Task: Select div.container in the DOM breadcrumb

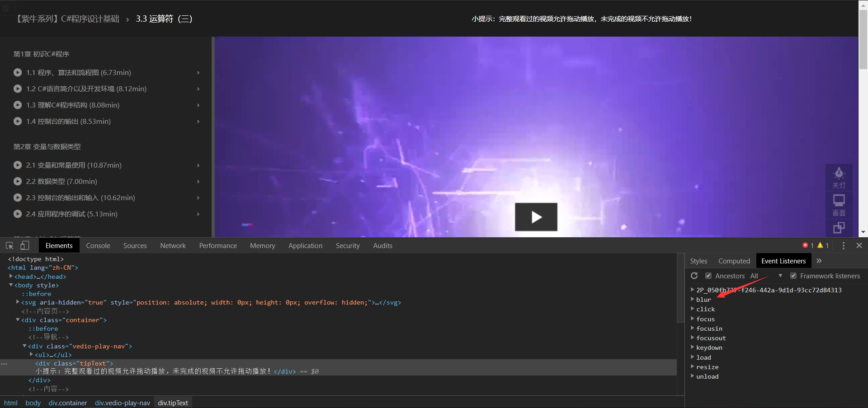Action: [x=68, y=403]
